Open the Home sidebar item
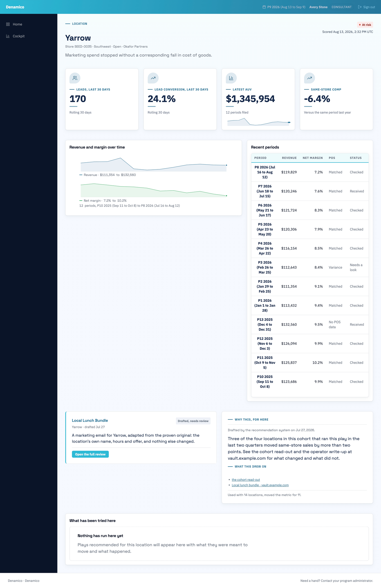The height and width of the screenshot is (588, 381). [x=29, y=24]
